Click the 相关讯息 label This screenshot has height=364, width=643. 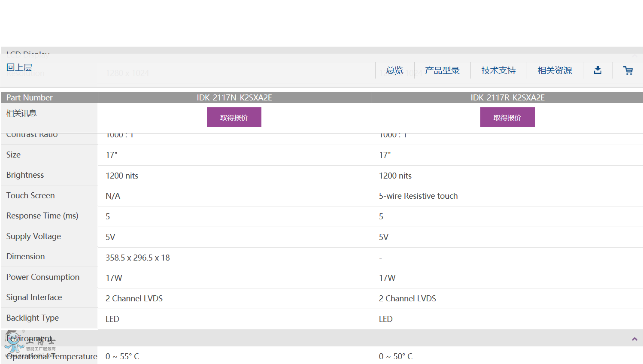click(21, 113)
